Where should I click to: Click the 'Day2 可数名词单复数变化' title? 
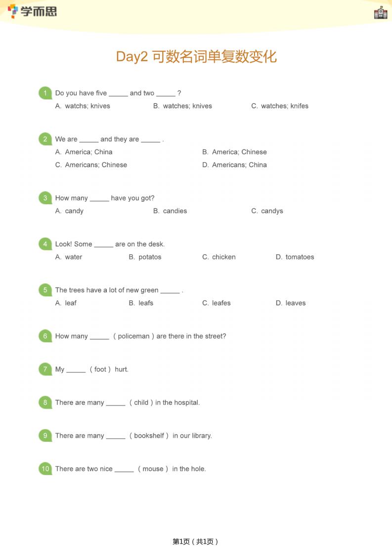(x=196, y=56)
